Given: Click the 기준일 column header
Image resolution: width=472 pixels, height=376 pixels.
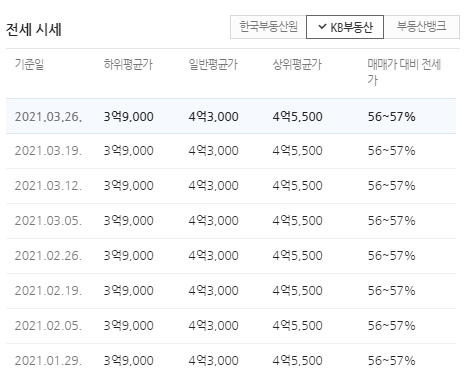Looking at the screenshot, I should coord(29,64).
